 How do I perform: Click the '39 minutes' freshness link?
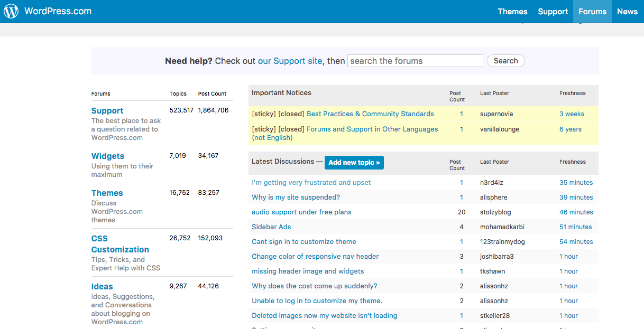click(576, 197)
